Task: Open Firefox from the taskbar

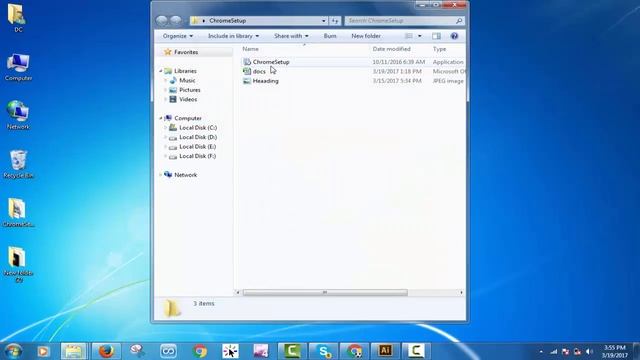Action: coord(106,351)
